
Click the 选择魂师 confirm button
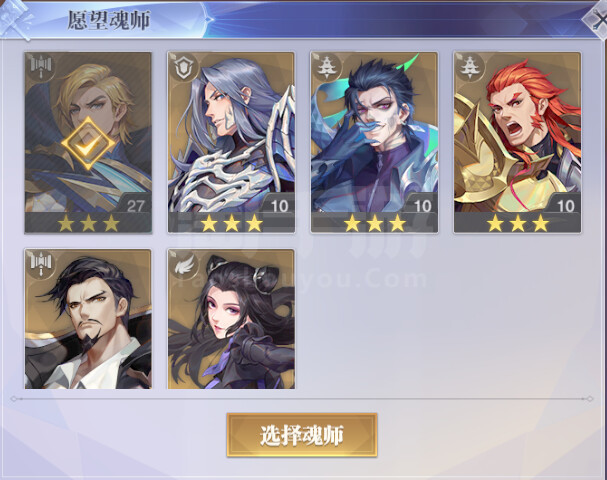click(302, 435)
